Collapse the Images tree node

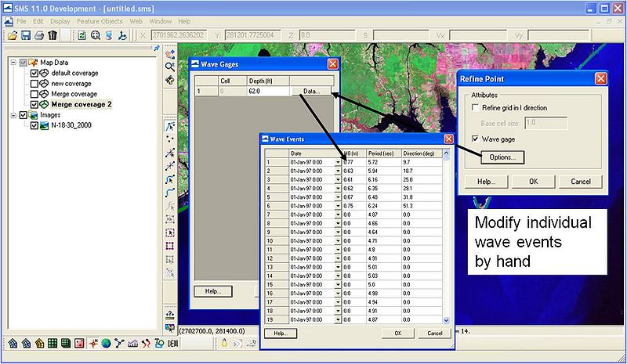tap(13, 115)
